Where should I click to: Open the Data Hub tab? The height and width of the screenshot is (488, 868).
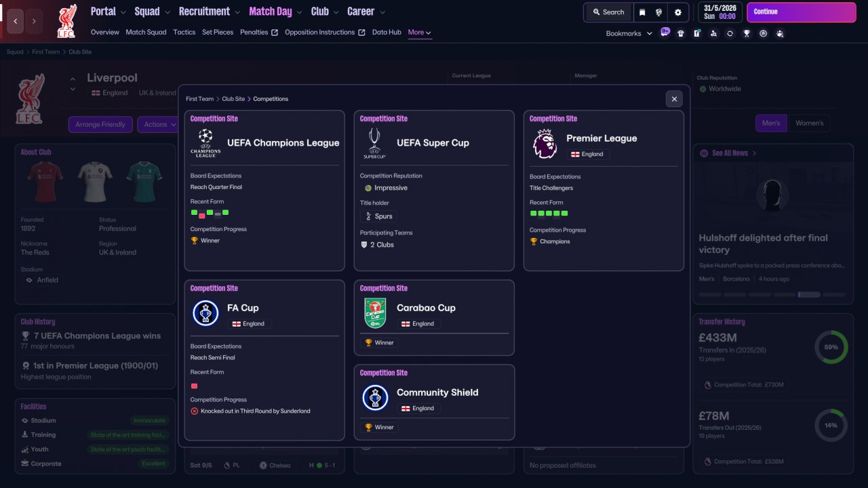[387, 32]
